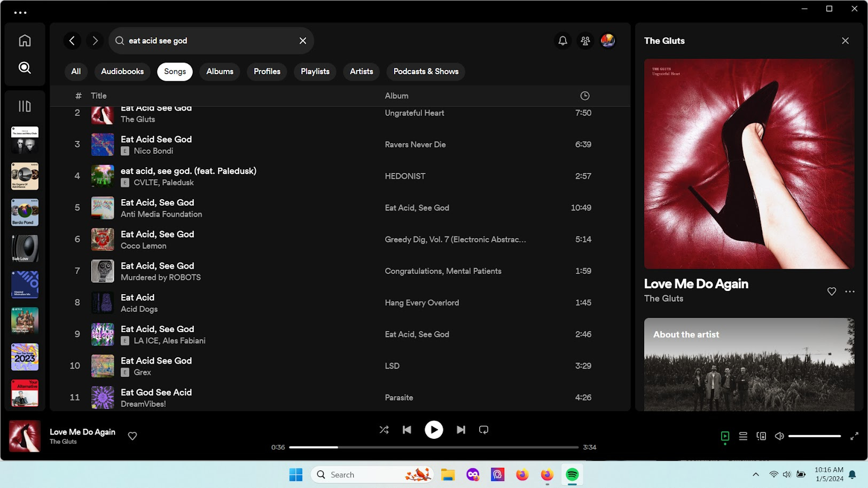The image size is (868, 488).
Task: Click the Spotify taskbar icon
Action: [x=572, y=475]
